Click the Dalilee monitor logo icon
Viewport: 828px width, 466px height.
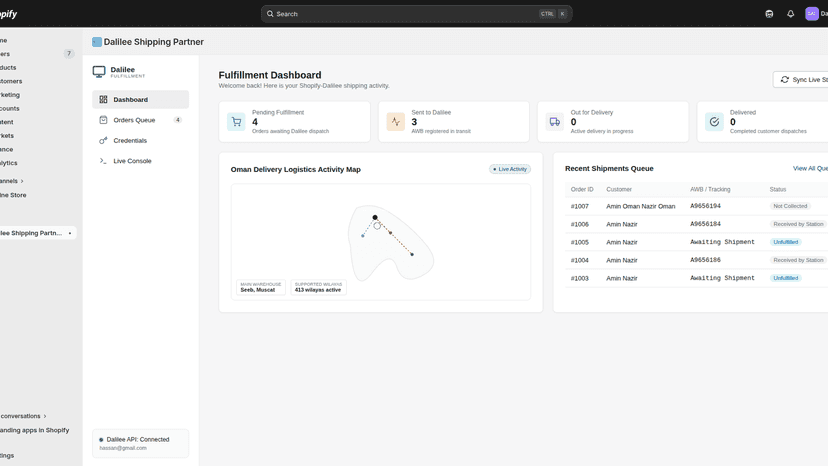[99, 72]
